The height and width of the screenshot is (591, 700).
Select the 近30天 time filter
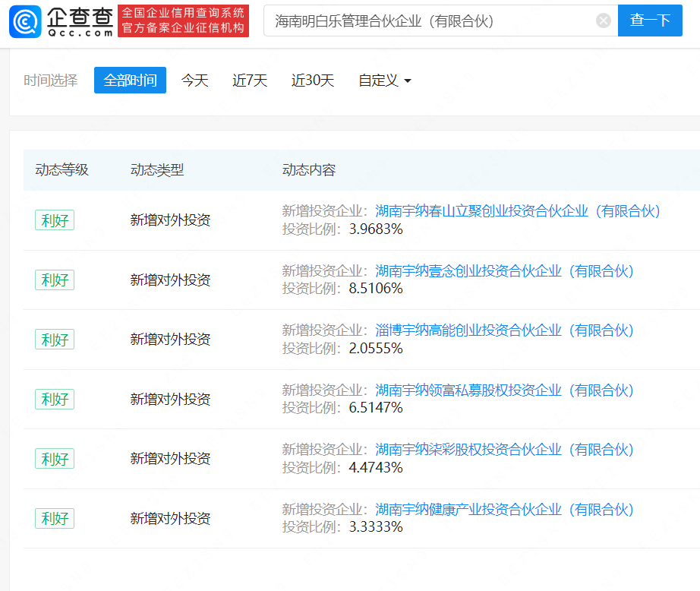coord(313,81)
